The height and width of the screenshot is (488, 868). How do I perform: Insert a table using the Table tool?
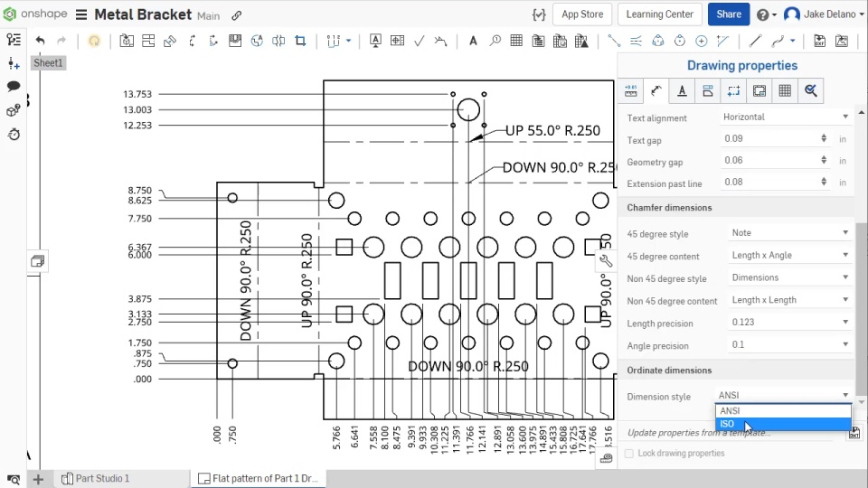(516, 41)
